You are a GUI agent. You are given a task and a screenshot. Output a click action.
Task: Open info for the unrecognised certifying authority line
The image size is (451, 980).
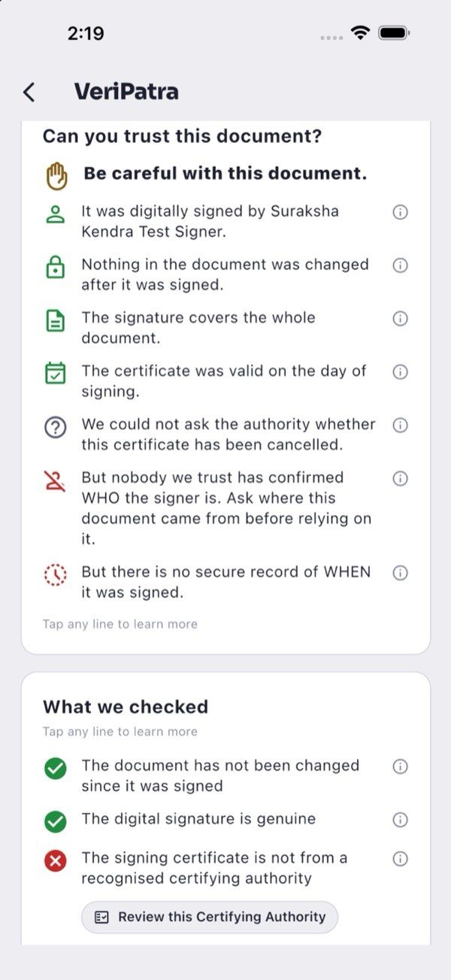[x=401, y=859]
